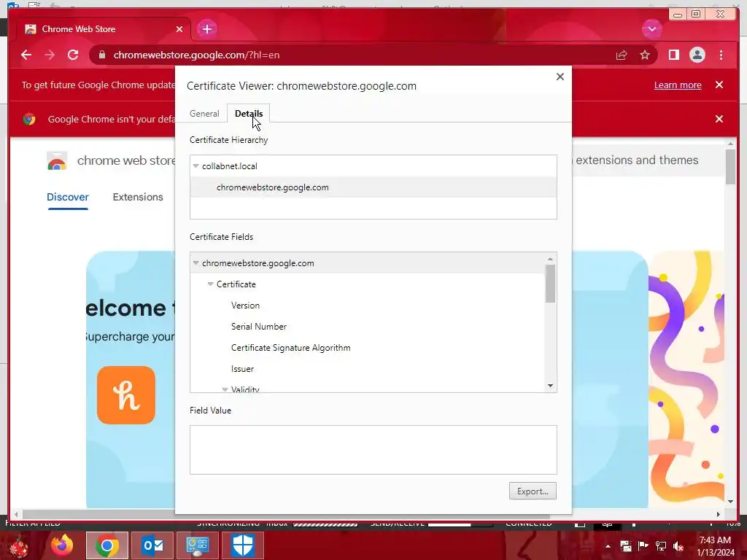Click the network tray icon
Screen dimensions: 747x560
[660, 546]
